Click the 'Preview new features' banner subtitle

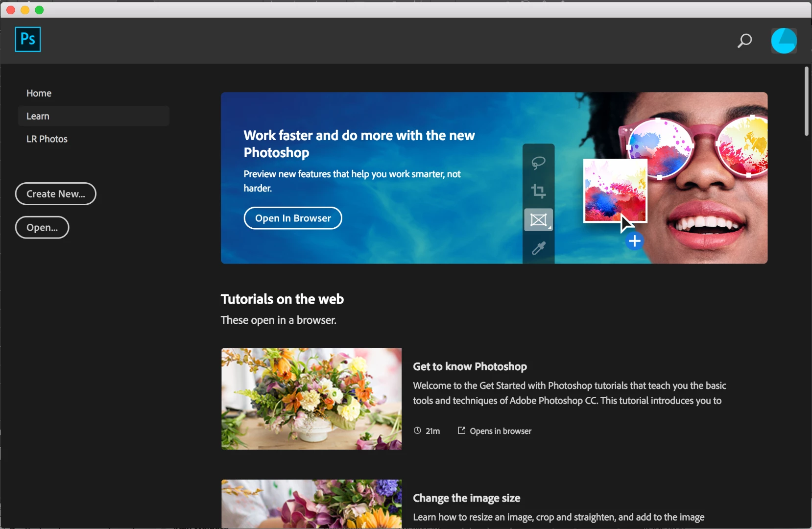(x=352, y=181)
